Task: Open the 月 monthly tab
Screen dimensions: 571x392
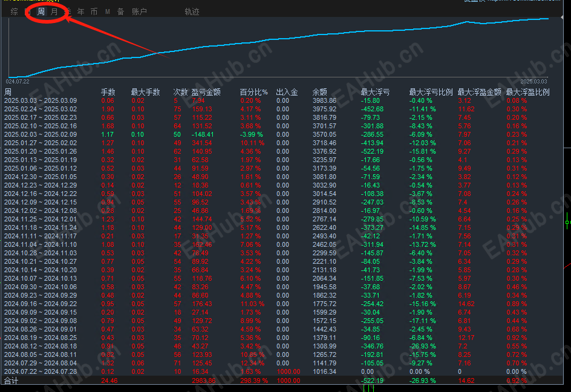Action: tap(54, 11)
